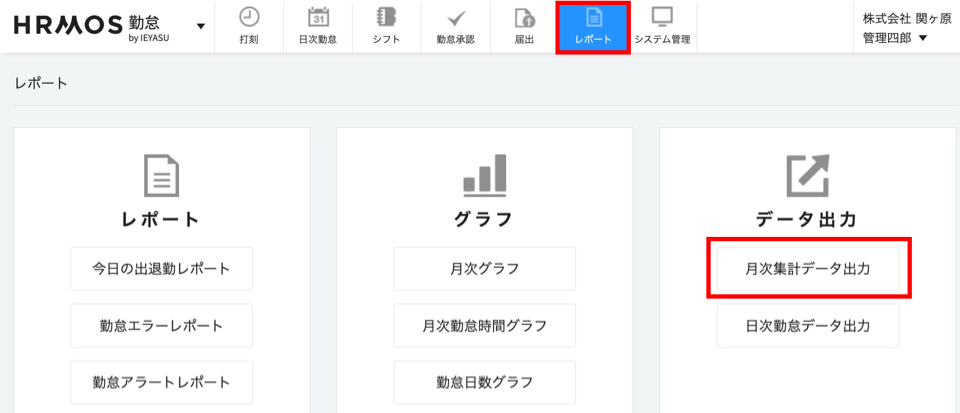Select 勤怠日数グラフ button

(484, 382)
